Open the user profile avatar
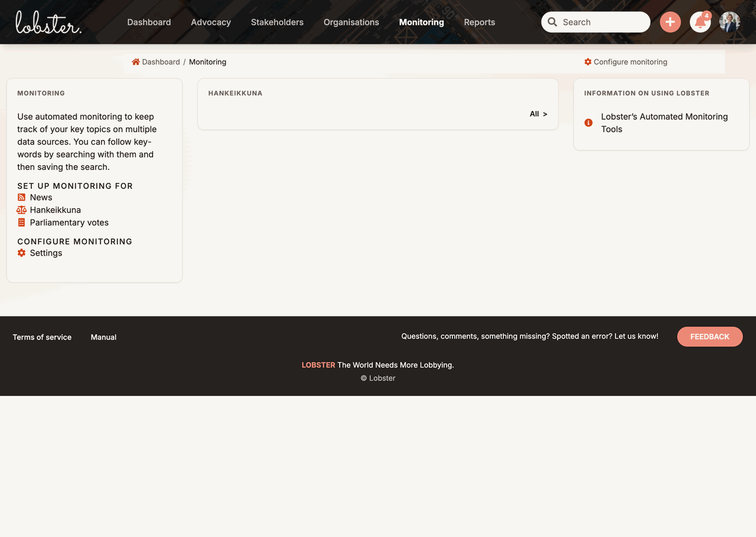 [730, 22]
